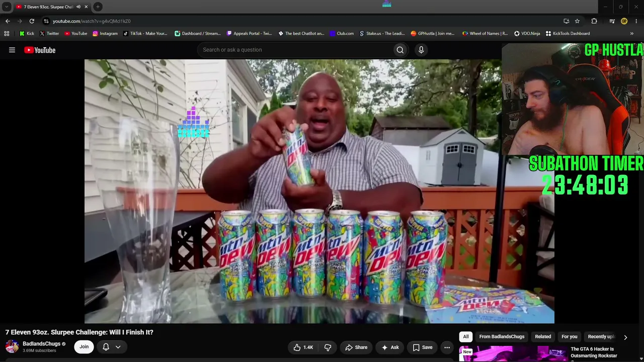644x362 pixels.
Task: Open the Twitter bookmark
Action: (x=49, y=34)
